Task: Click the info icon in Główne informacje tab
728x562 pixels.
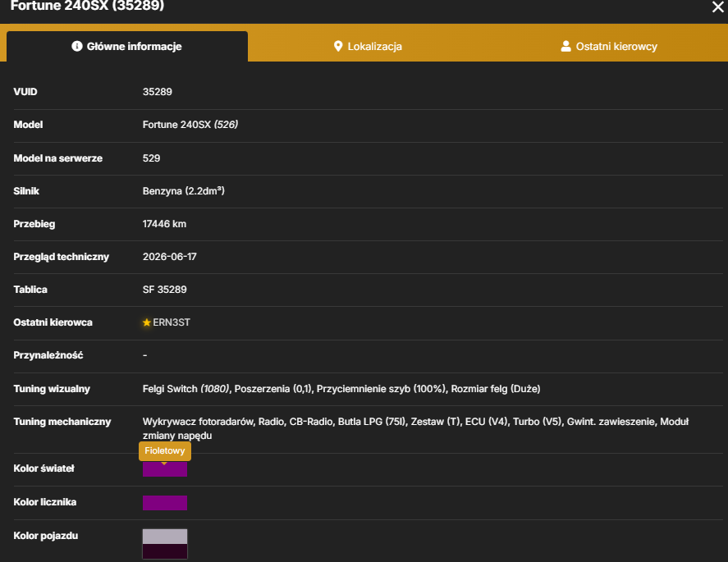Action: point(77,47)
